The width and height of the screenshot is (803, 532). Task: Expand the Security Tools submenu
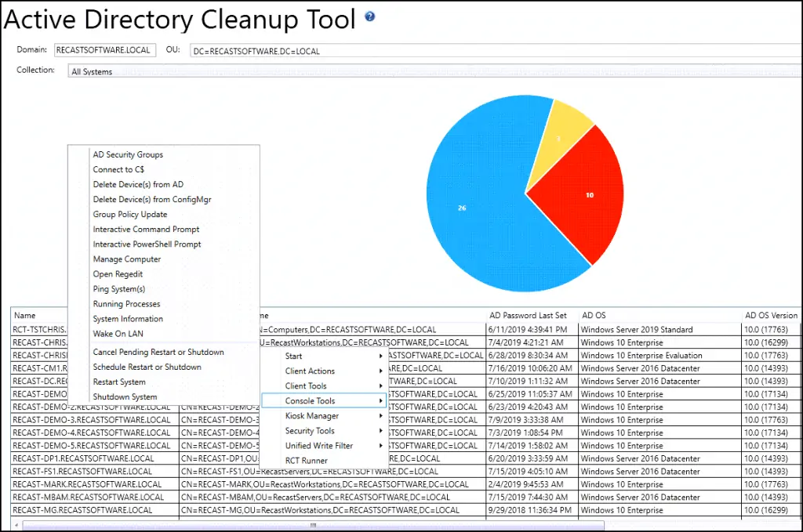[324, 431]
